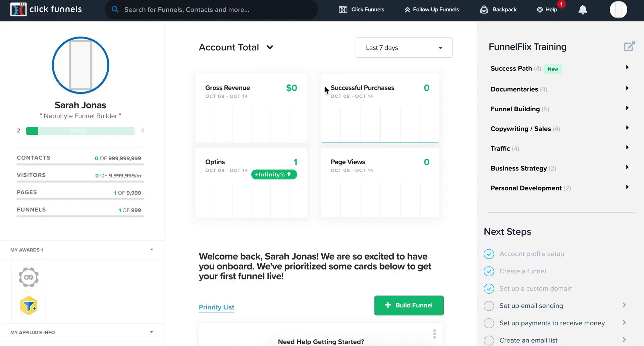Open the Optins stats card

coord(251,183)
